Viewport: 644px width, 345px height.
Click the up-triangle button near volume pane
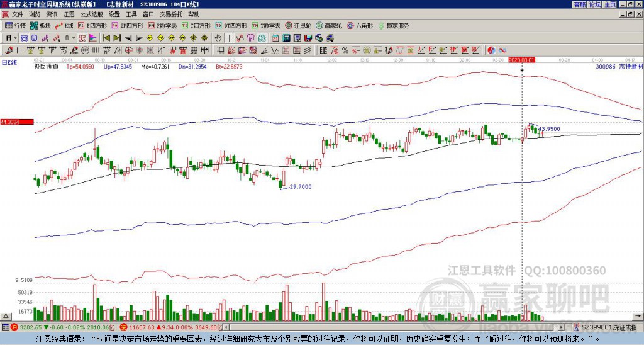[5, 316]
